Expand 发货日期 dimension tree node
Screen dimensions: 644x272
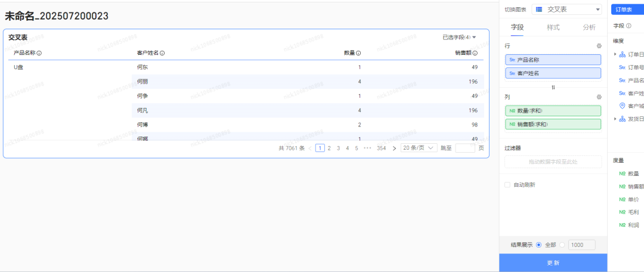pos(615,119)
